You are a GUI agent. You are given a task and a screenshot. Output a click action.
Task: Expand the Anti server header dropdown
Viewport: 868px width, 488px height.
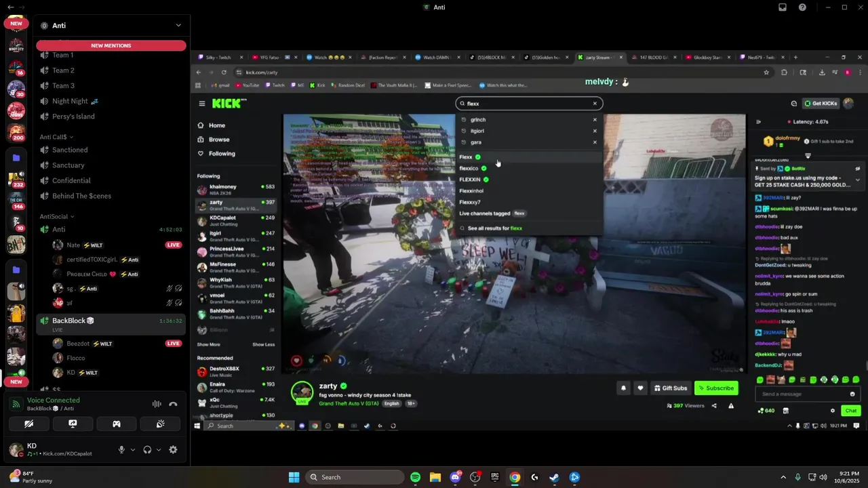click(x=178, y=25)
